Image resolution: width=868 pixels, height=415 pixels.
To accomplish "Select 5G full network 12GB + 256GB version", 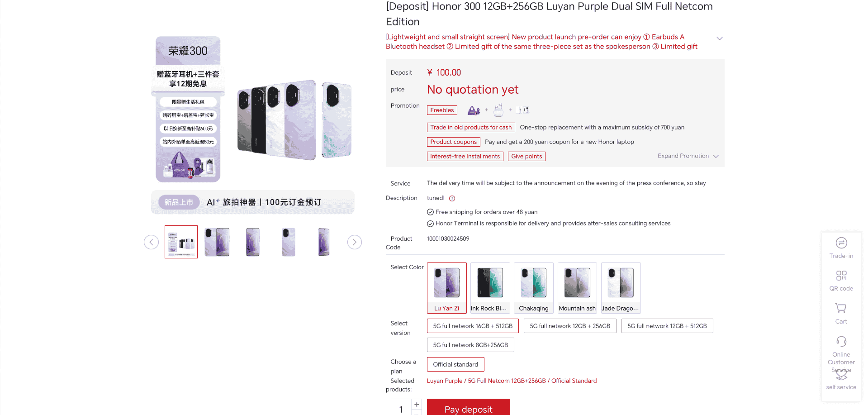I will [x=570, y=326].
